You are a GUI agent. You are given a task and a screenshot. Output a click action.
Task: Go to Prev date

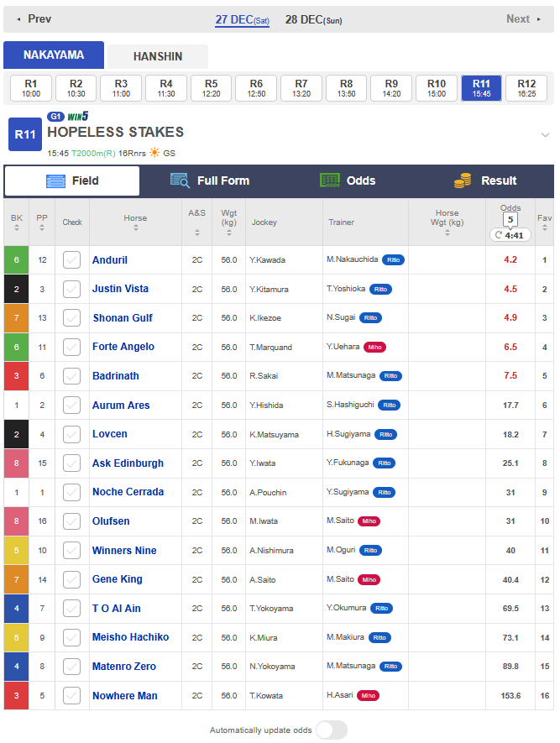point(34,19)
